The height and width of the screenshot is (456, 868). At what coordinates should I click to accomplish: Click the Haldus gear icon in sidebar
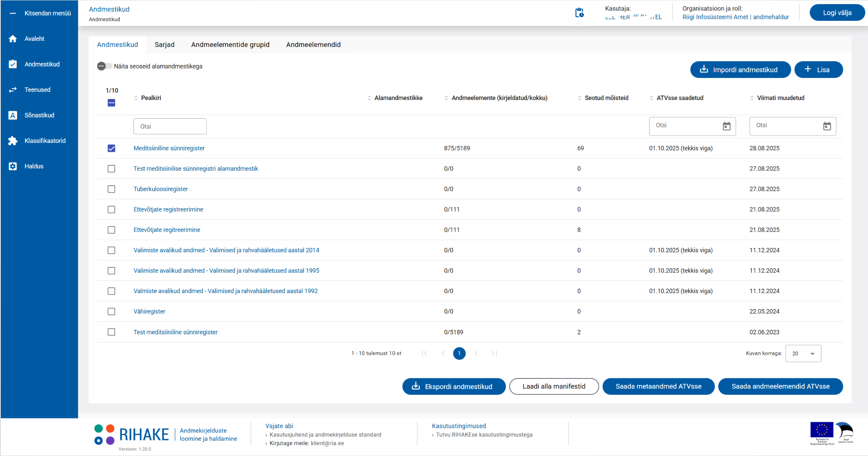[x=13, y=166]
